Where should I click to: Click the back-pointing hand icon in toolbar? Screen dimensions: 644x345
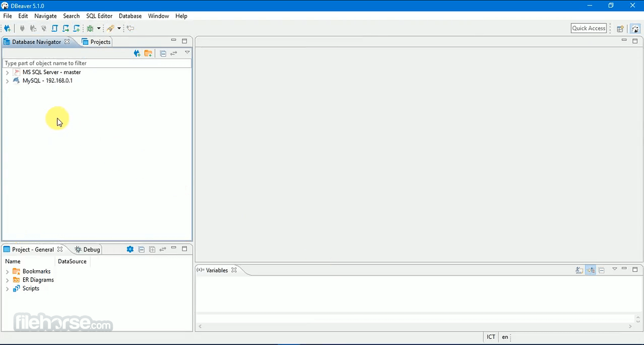pos(130,28)
